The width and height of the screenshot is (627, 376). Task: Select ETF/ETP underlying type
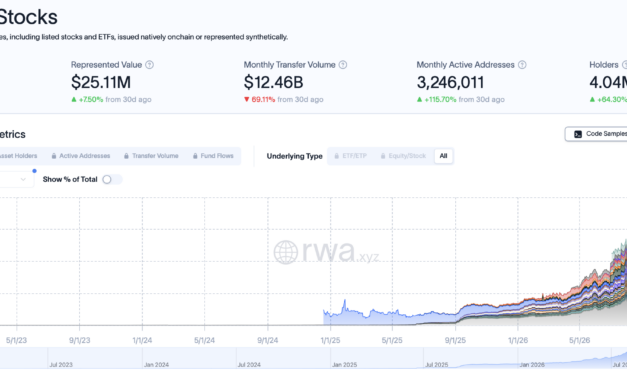tap(351, 156)
